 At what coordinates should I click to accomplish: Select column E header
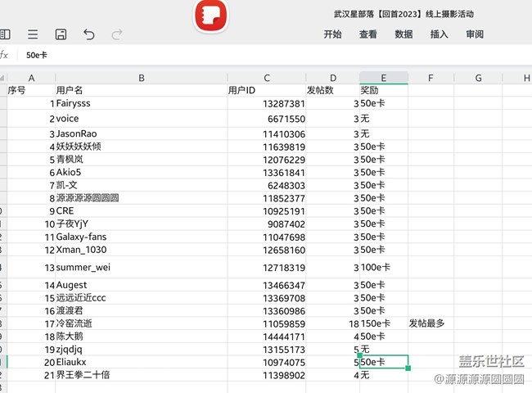[384, 78]
